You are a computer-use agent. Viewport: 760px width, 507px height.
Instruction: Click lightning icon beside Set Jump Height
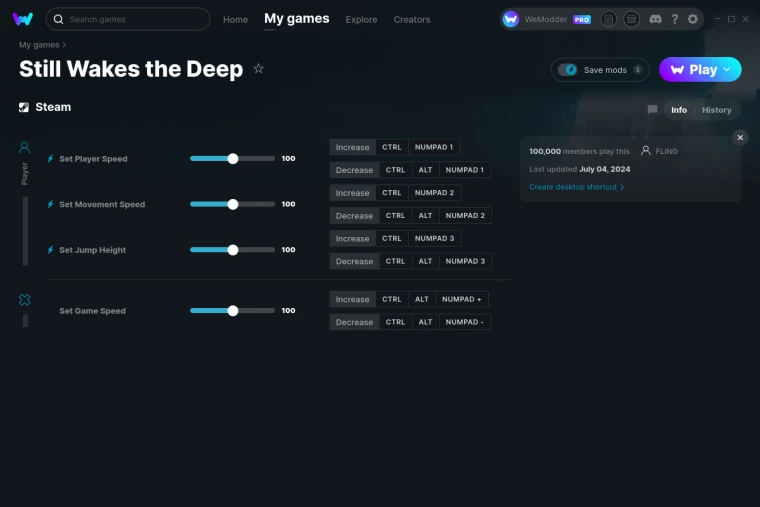(50, 250)
